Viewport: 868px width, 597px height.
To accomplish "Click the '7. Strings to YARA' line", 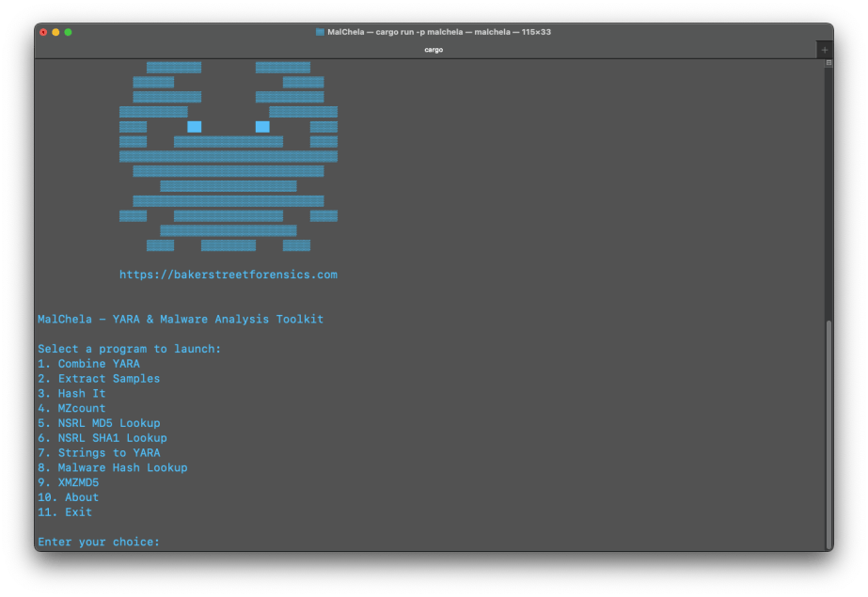I will pyautogui.click(x=99, y=452).
